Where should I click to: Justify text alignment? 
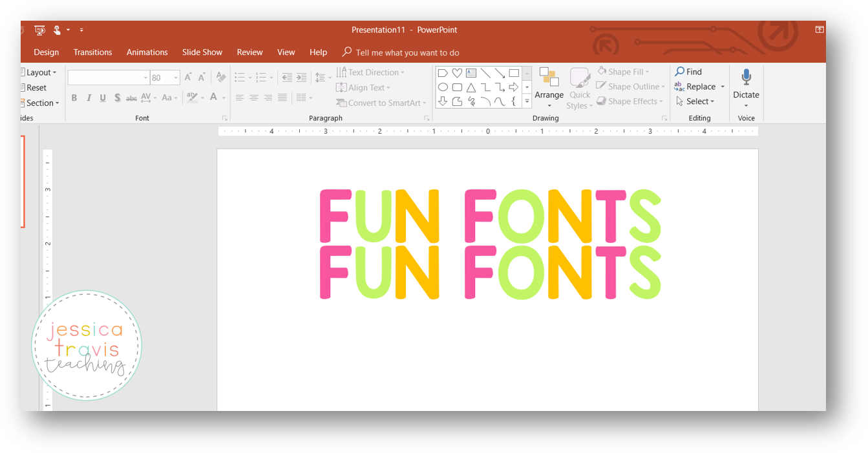[x=282, y=98]
